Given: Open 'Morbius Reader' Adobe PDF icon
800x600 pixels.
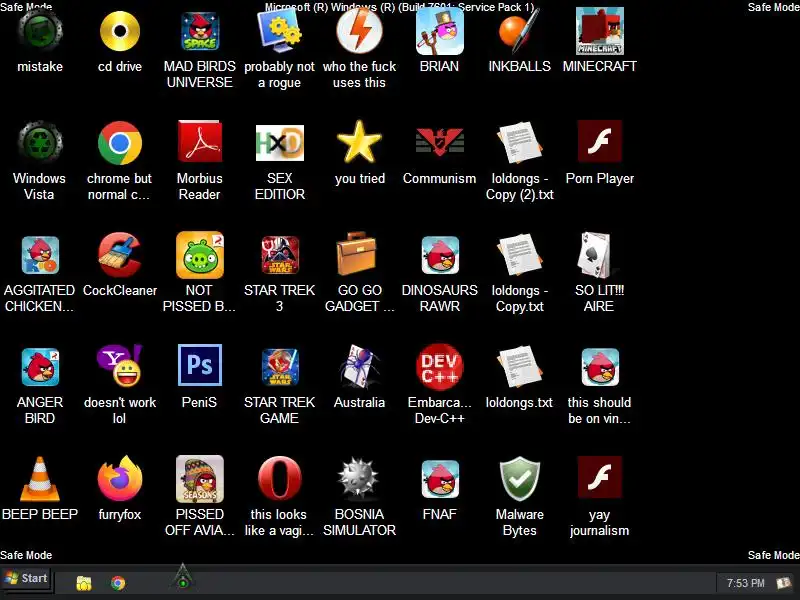Looking at the screenshot, I should coord(199,142).
